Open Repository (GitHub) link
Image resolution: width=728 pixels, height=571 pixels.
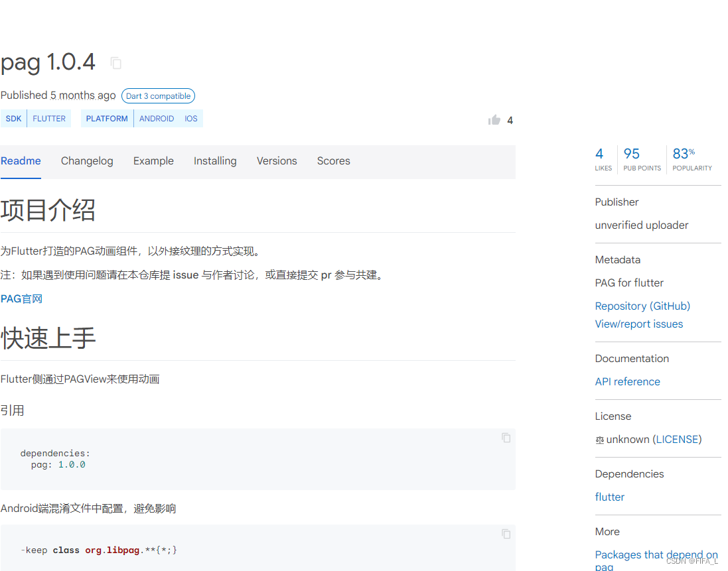pos(642,306)
